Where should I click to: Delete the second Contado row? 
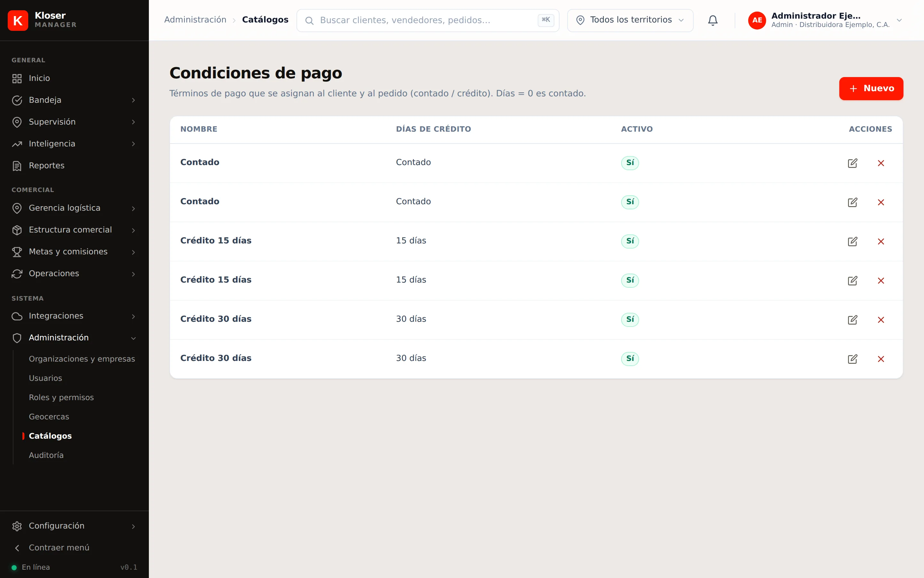(x=880, y=202)
